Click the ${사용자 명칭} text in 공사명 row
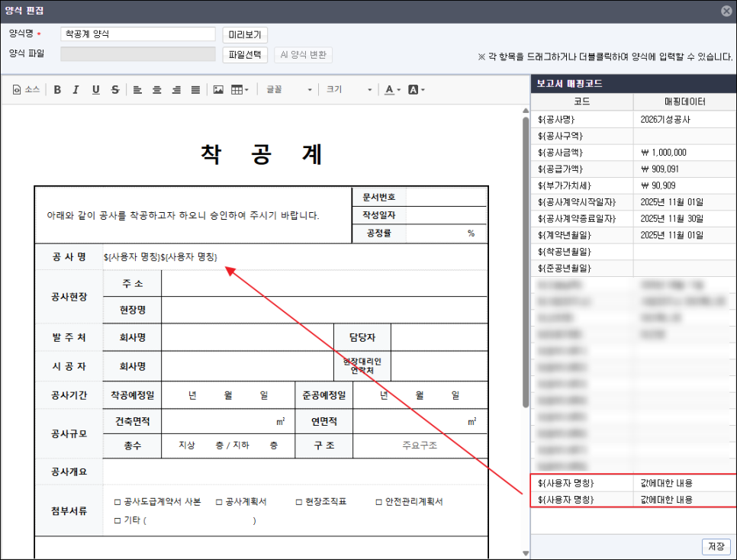This screenshot has width=737, height=560. tap(160, 256)
